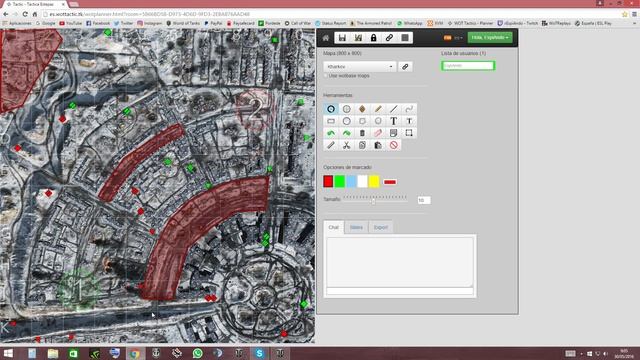The height and width of the screenshot is (360, 640).
Task: Reload the page in the browser
Action: click(25, 14)
